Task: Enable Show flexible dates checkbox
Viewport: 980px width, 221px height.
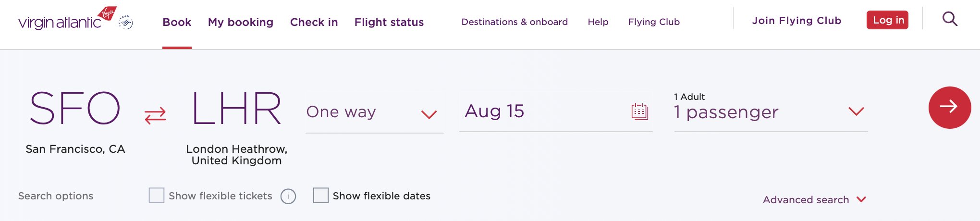Action: pos(321,196)
